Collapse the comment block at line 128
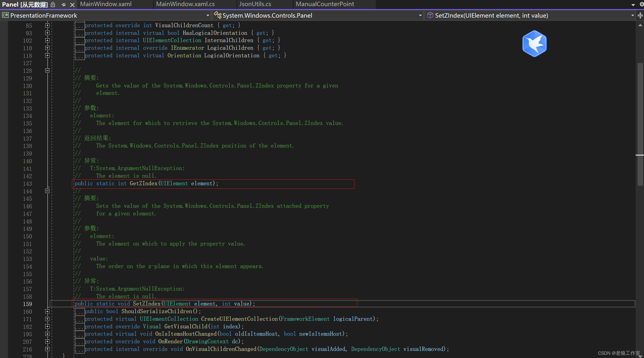Image resolution: width=644 pixels, height=358 pixels. click(47, 70)
